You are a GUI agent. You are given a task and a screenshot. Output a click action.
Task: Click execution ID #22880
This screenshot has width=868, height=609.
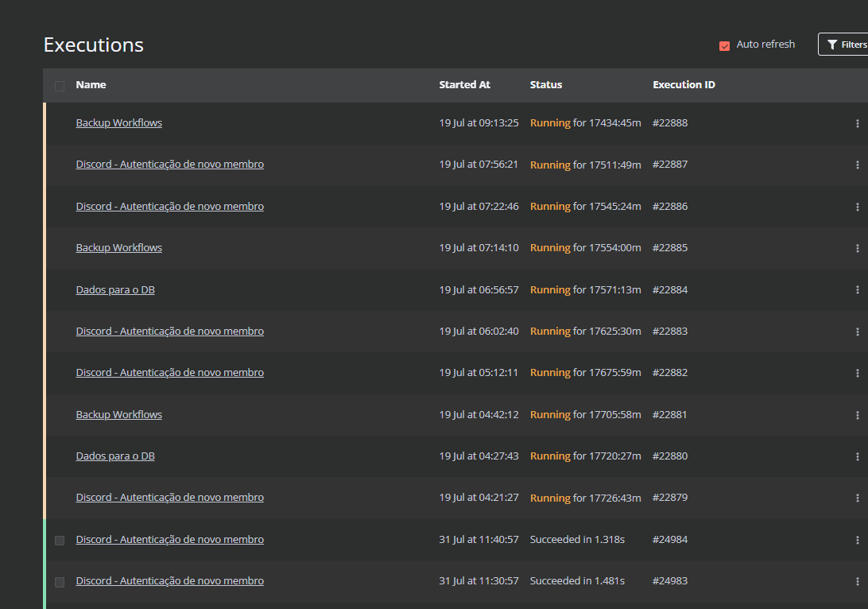coord(670,456)
